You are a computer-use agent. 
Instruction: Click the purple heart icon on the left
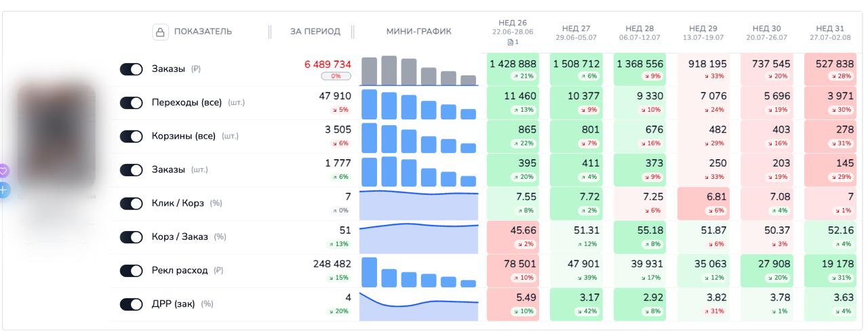coord(3,171)
